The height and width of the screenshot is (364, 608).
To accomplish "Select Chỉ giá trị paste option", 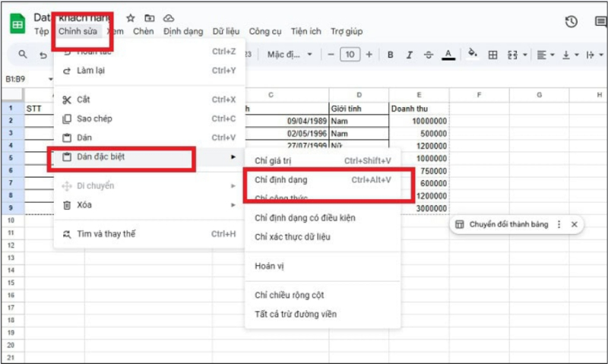I will pyautogui.click(x=322, y=160).
